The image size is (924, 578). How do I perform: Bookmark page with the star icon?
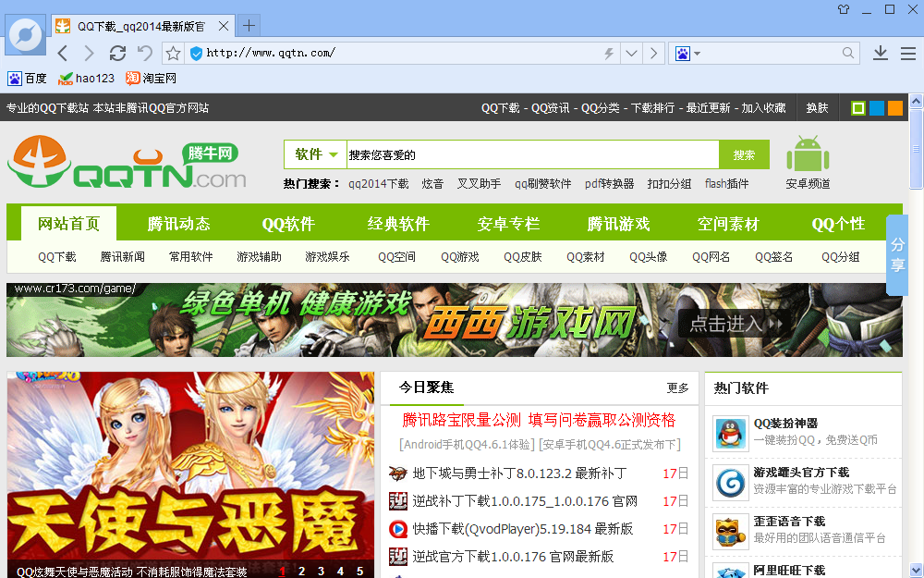coord(174,54)
